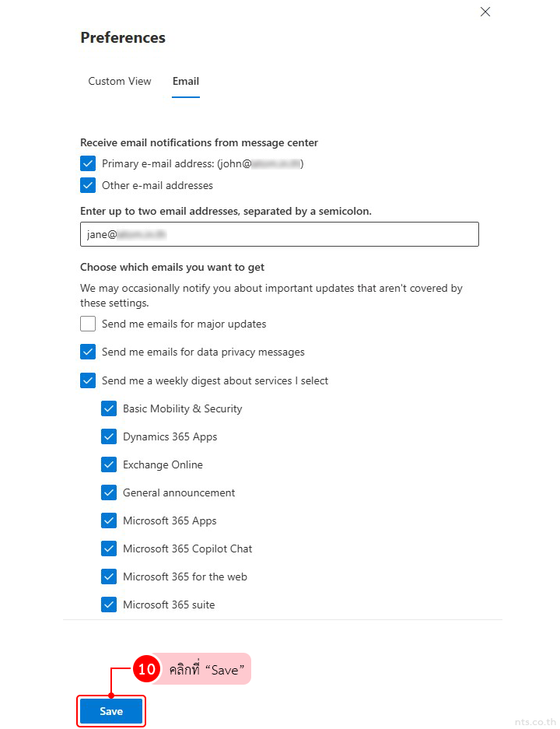Uncheck Microsoft 365 suite option
This screenshot has height=729, width=560.
coord(109,605)
